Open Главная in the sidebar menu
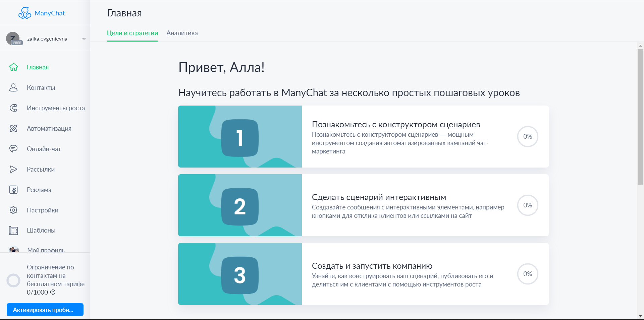 pyautogui.click(x=38, y=67)
